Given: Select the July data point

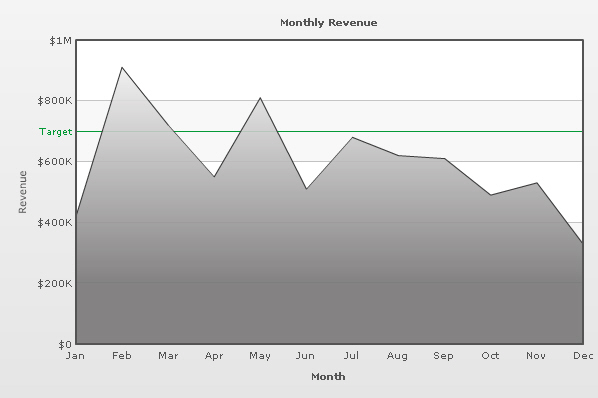Looking at the screenshot, I should pos(352,137).
